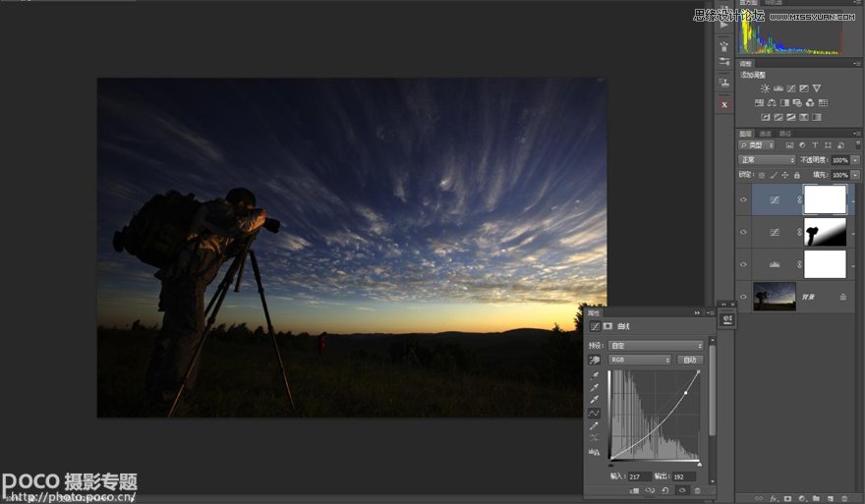Select the on-image targeted adjustment hand tool
This screenshot has width=865, height=504.
[x=595, y=360]
